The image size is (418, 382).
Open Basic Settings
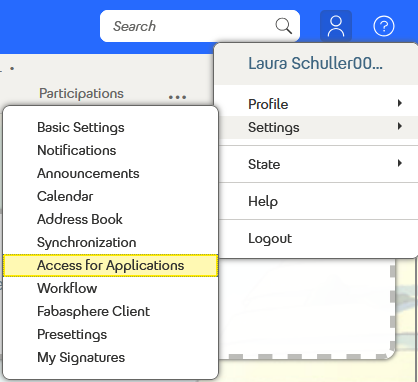(x=111, y=127)
